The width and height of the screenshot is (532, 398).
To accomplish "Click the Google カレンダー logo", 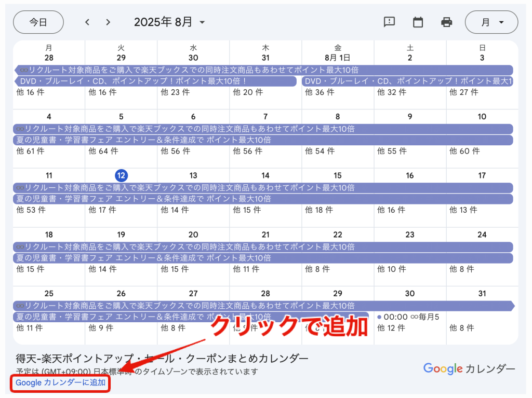I will click(469, 368).
